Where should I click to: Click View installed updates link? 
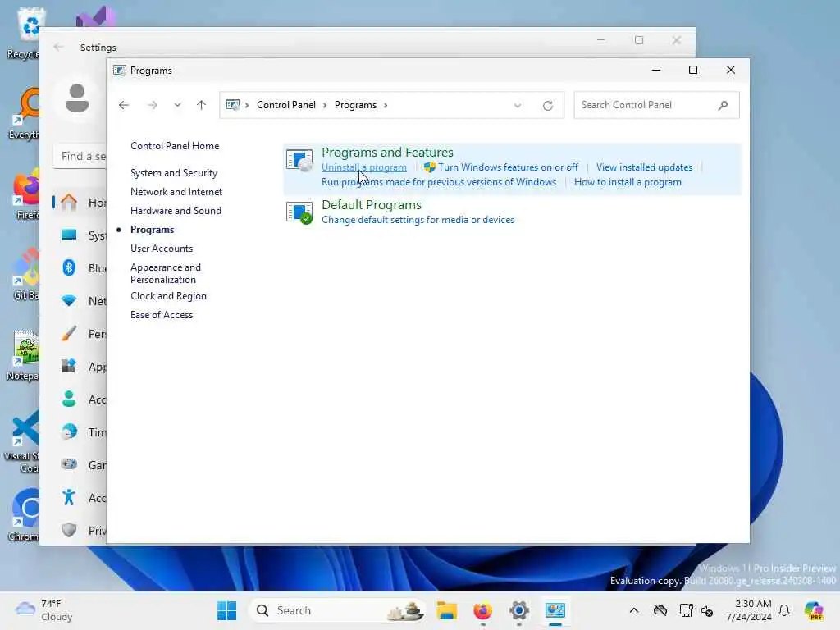[644, 167]
